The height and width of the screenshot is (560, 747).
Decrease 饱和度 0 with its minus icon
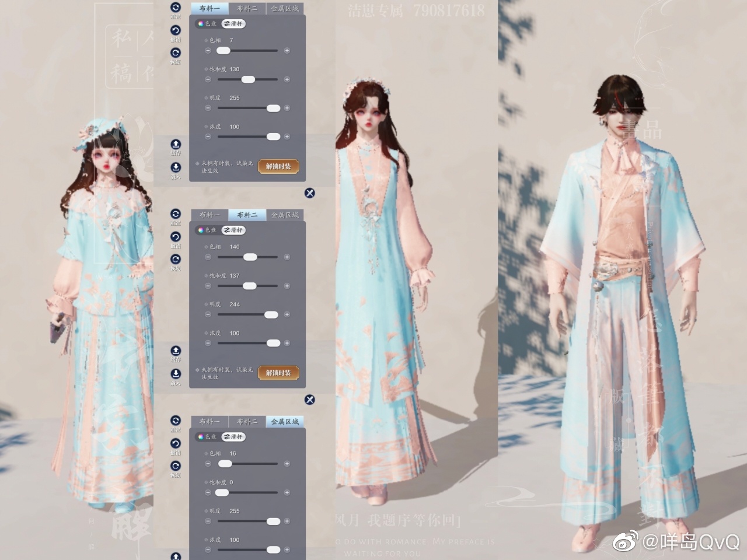[208, 492]
